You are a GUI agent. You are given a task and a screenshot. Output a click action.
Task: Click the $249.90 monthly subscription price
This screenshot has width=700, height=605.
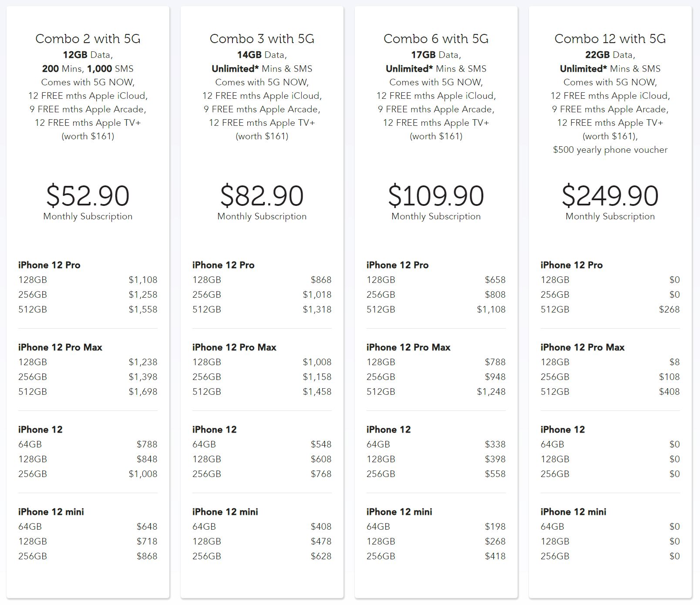(x=610, y=195)
